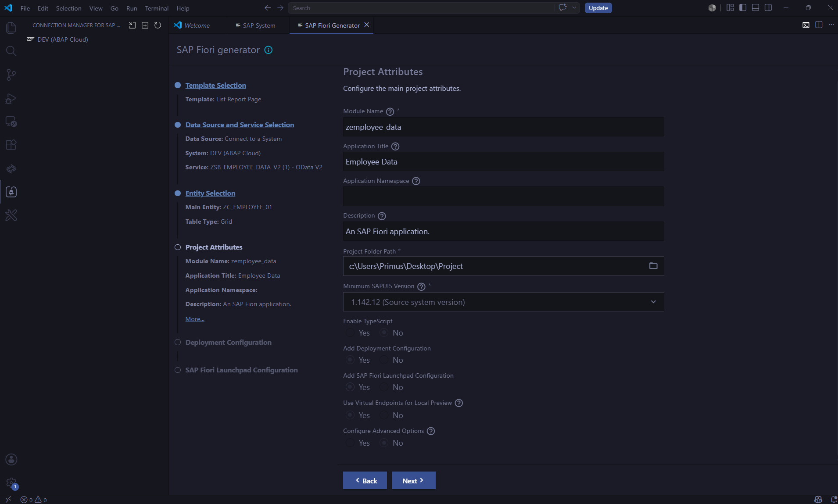Open the Accounts menu icon
Viewport: 838px width, 504px height.
pyautogui.click(x=11, y=459)
